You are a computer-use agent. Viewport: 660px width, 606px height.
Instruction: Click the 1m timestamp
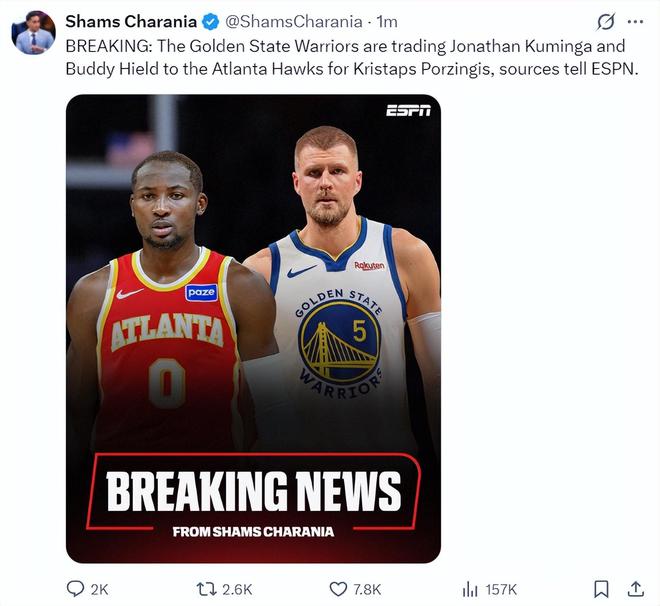387,22
